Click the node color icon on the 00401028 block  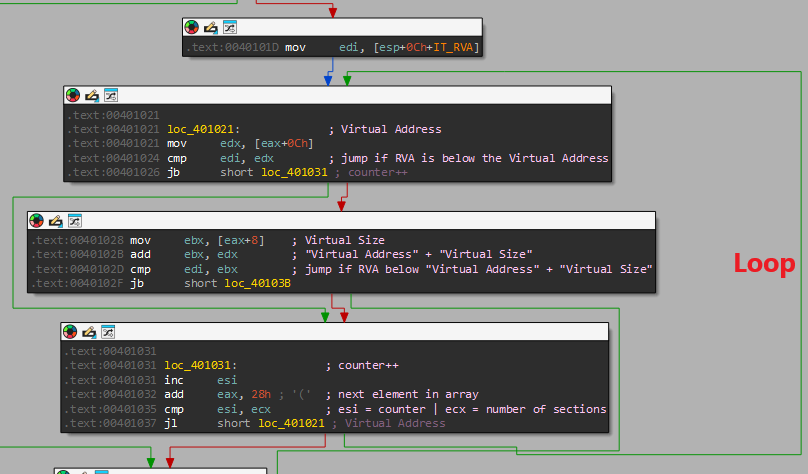(37, 220)
